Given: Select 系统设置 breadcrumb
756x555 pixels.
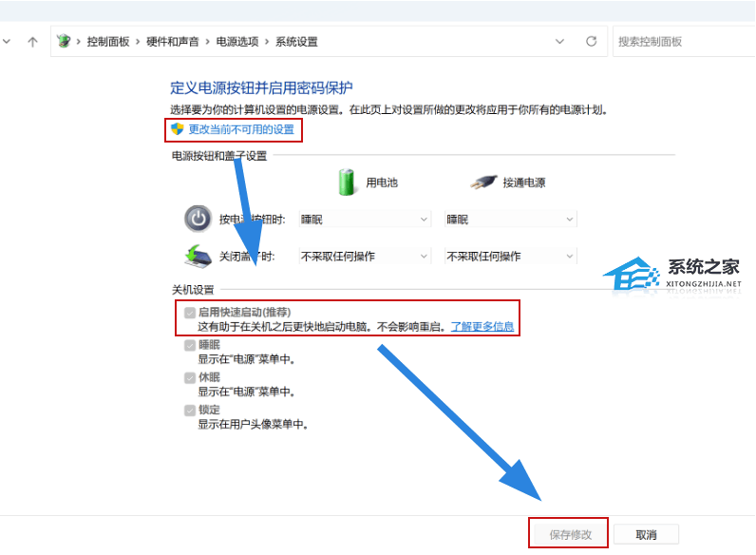Looking at the screenshot, I should tap(296, 42).
